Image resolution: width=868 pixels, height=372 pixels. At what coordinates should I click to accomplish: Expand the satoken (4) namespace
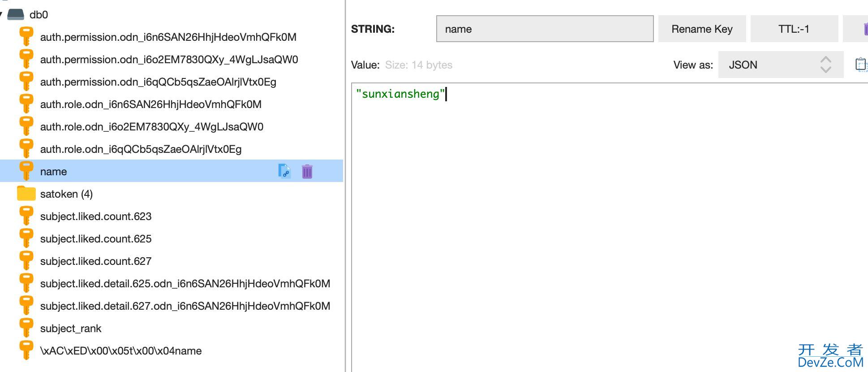tap(66, 194)
